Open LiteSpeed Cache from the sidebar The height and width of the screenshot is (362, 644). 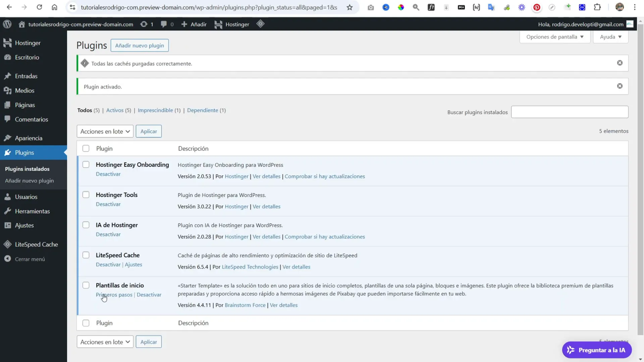[36, 244]
